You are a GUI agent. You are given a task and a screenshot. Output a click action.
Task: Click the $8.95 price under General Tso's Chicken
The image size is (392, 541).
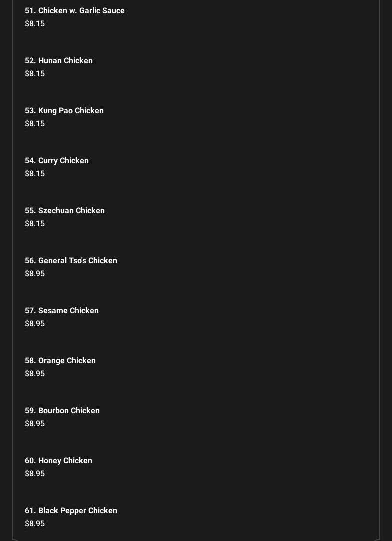click(x=35, y=274)
